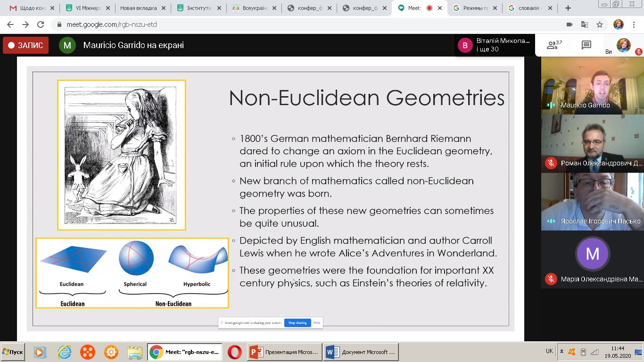Screen dimensions: 644x362
Task: Open the participants list showing 37 people
Action: point(553,45)
